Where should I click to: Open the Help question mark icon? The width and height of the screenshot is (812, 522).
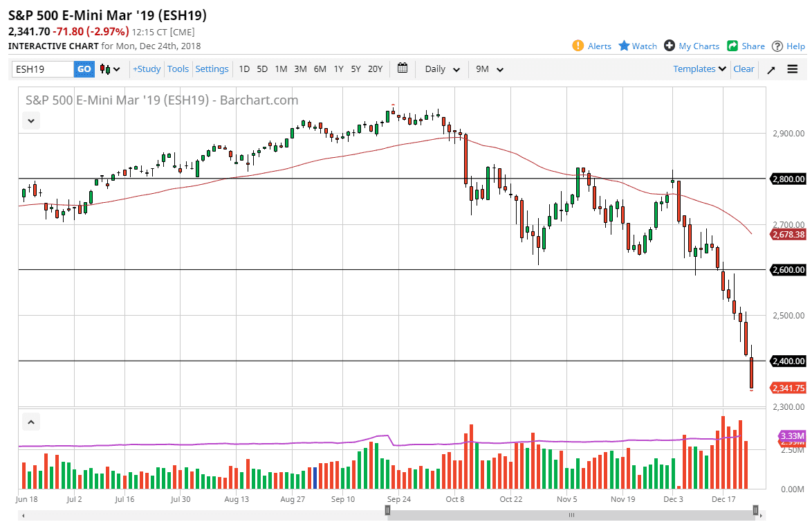click(x=777, y=46)
